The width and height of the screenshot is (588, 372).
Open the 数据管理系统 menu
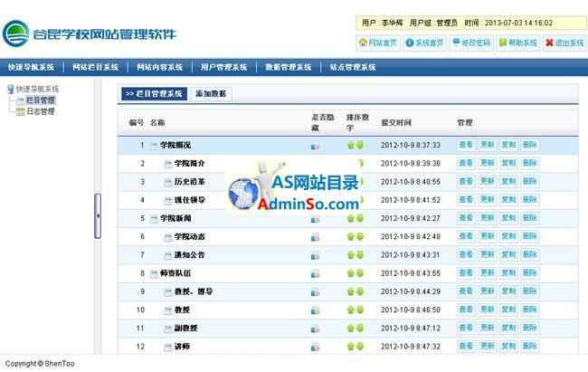click(x=289, y=67)
